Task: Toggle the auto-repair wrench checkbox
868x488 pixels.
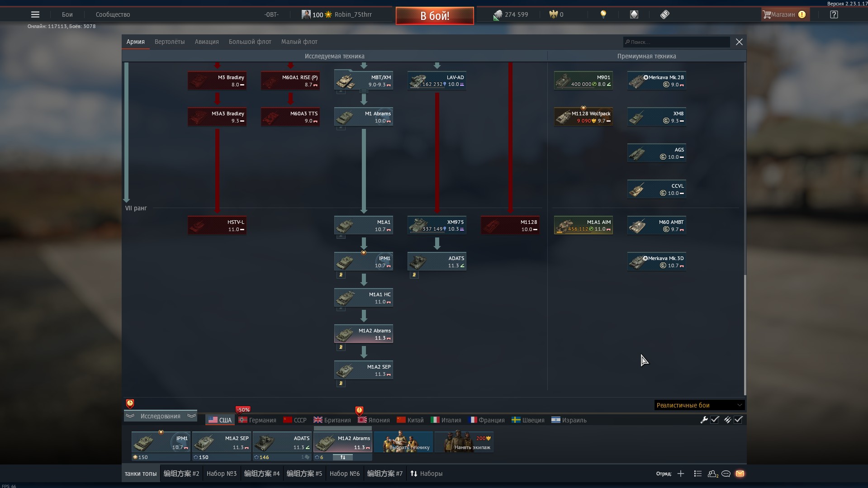Action: 715,420
